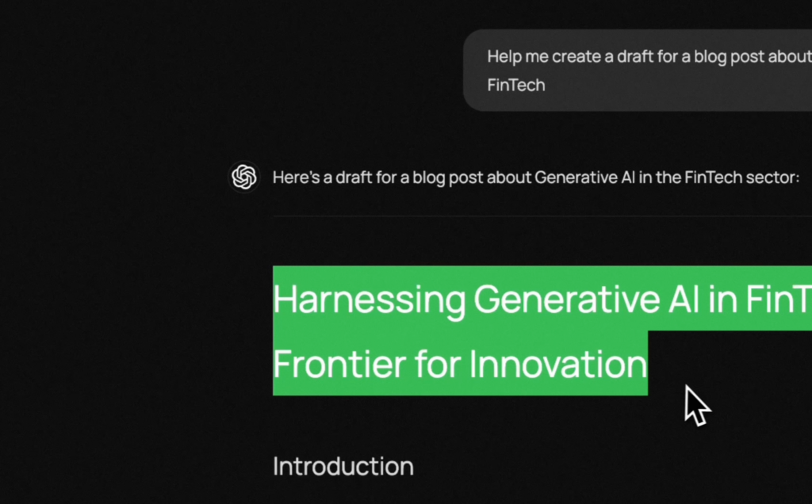Click the ChatGPT logo beside the response

(244, 177)
